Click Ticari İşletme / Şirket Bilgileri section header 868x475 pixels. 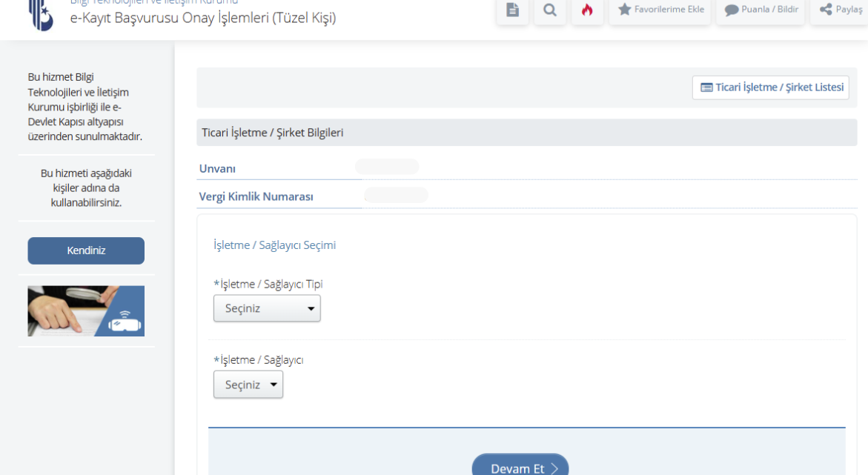coord(272,133)
